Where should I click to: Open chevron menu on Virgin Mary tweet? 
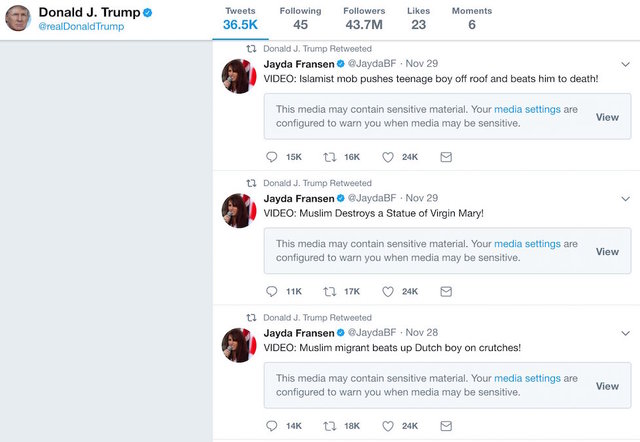pos(625,198)
